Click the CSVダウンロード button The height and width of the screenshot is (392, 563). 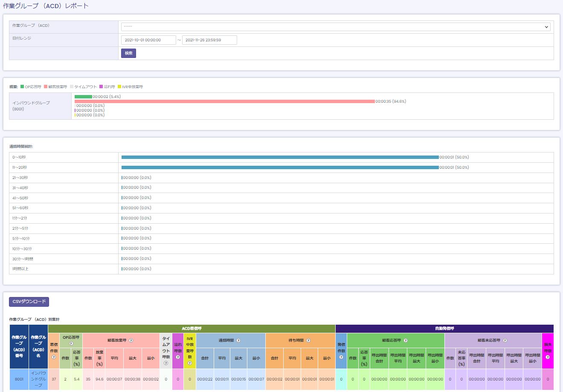29,302
